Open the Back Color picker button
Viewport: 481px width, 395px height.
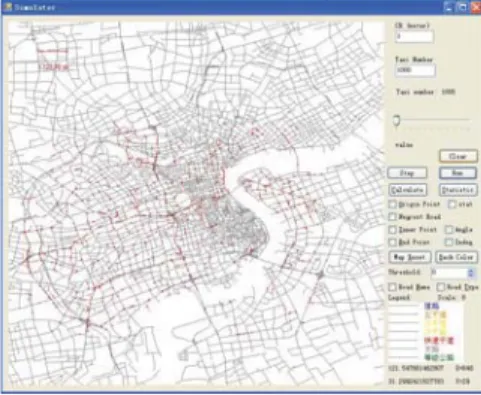click(x=456, y=257)
